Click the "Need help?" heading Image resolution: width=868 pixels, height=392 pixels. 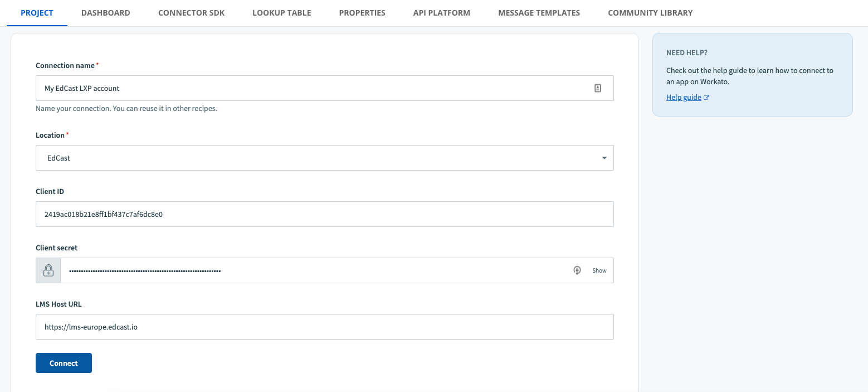click(687, 52)
